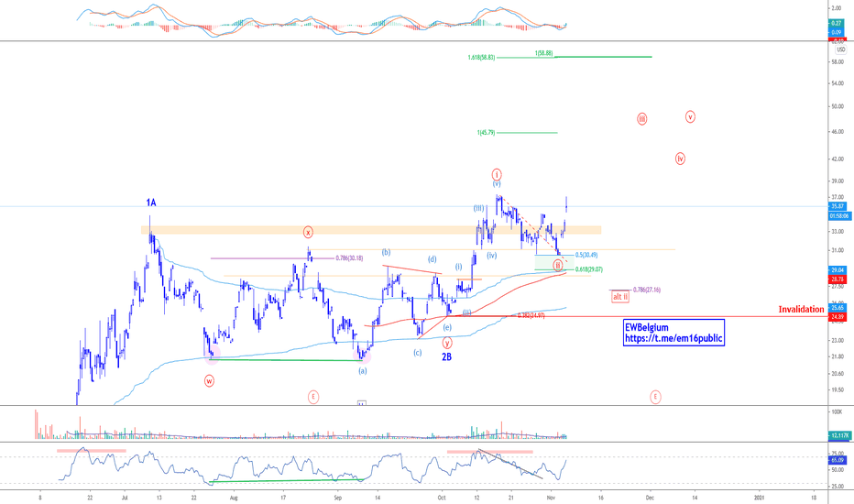
Task: Select circled wave i label at the peak
Action: point(497,174)
